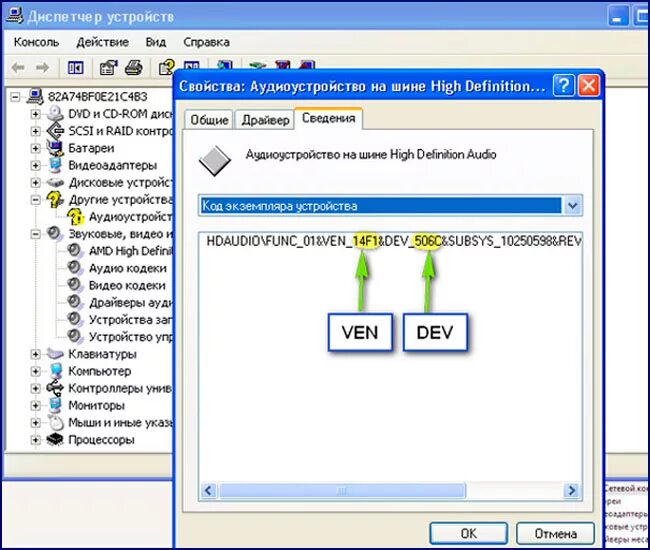Expand the Видеоадаптеры node
The width and height of the screenshot is (650, 550).
click(x=36, y=165)
